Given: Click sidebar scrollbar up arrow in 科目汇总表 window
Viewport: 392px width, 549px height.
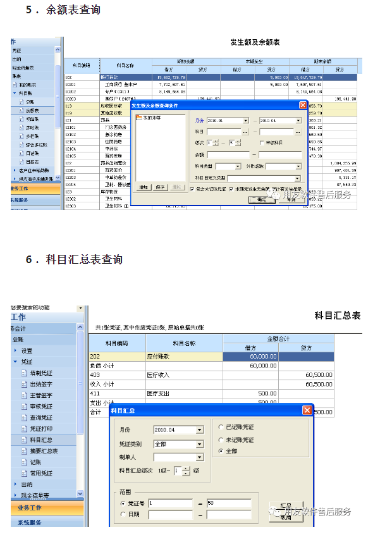Looking at the screenshot, I should tap(80, 328).
